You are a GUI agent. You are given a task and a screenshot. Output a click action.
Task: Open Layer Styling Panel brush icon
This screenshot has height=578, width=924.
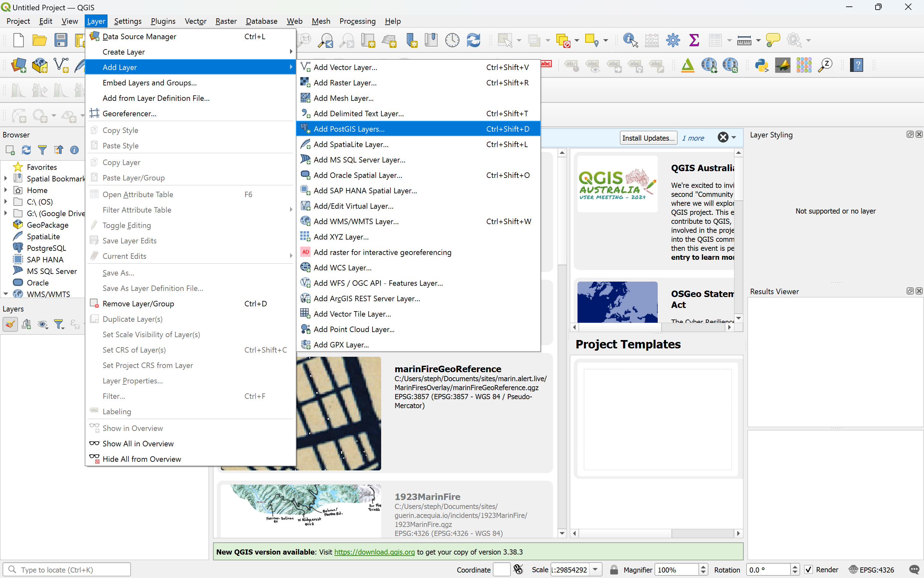pos(10,325)
